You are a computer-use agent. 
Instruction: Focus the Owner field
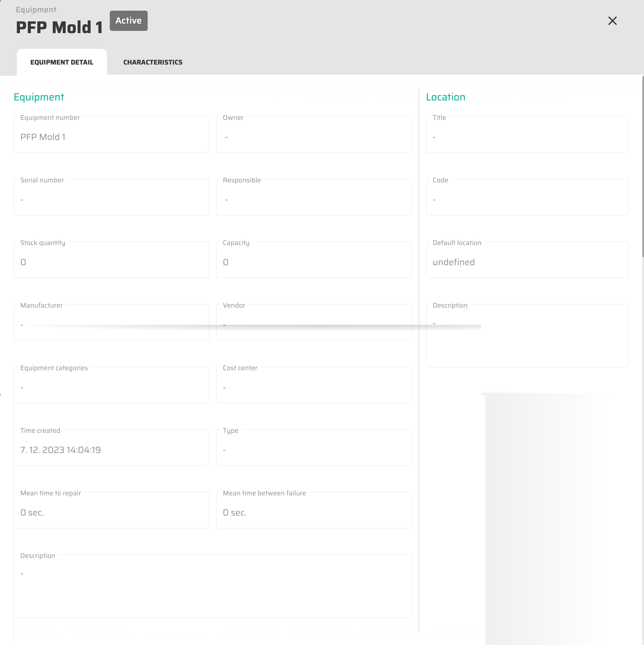[314, 136]
